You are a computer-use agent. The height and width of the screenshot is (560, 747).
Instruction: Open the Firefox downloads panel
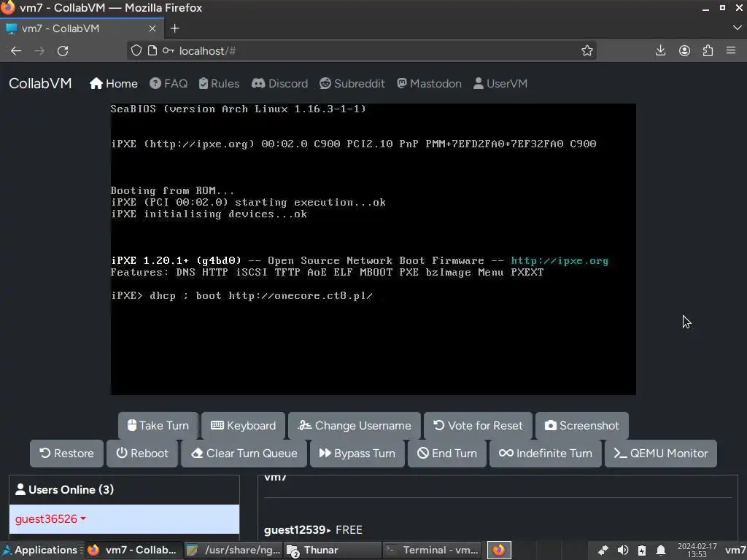660,50
